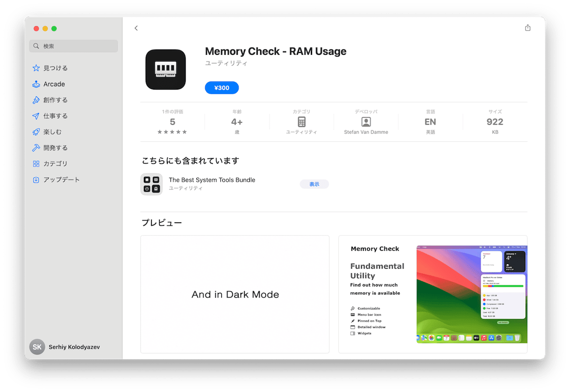Buy the app with ¥300 button

click(x=222, y=88)
